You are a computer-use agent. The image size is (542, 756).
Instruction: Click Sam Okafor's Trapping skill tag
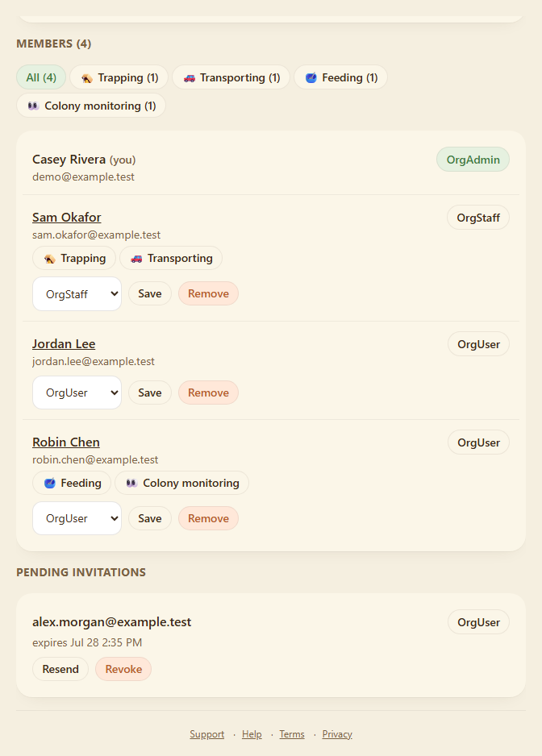point(74,258)
